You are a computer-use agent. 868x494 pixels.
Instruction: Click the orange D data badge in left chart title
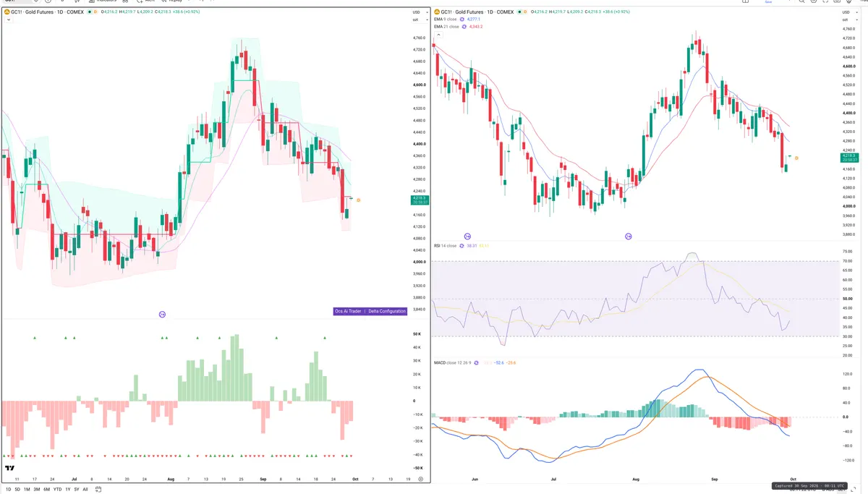[x=95, y=12]
